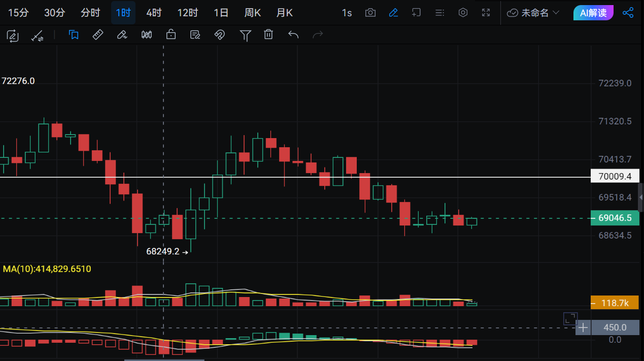The image size is (644, 361).
Task: Click the 70009.4 horizontal price line label
Action: click(x=615, y=177)
